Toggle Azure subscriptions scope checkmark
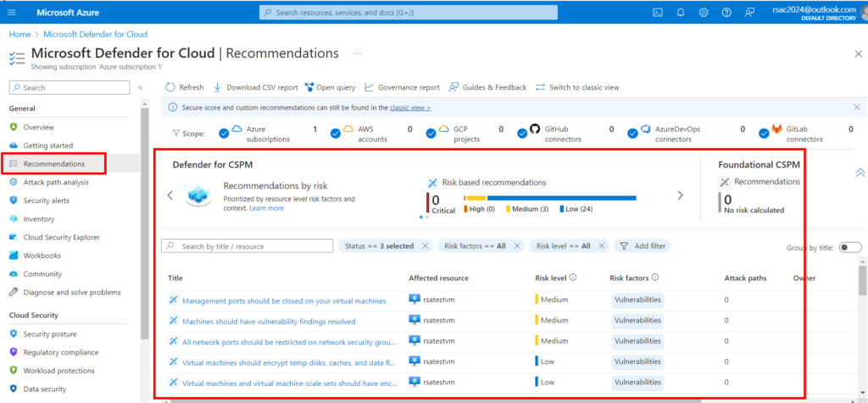The height and width of the screenshot is (403, 868). [224, 134]
